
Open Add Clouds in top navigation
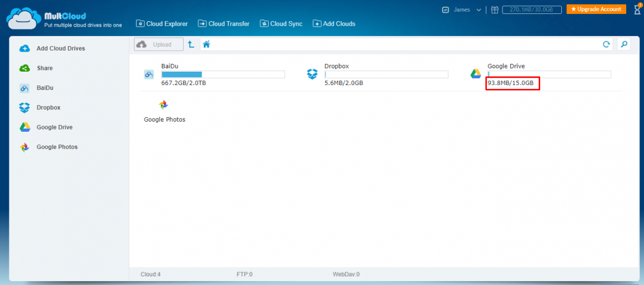334,24
